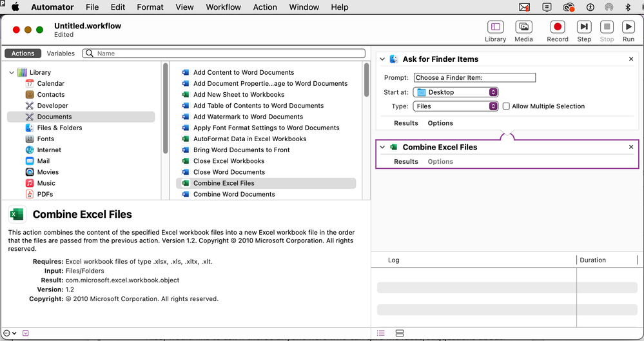644x341 pixels.
Task: Show Options of Ask for Finder Items
Action: point(440,123)
